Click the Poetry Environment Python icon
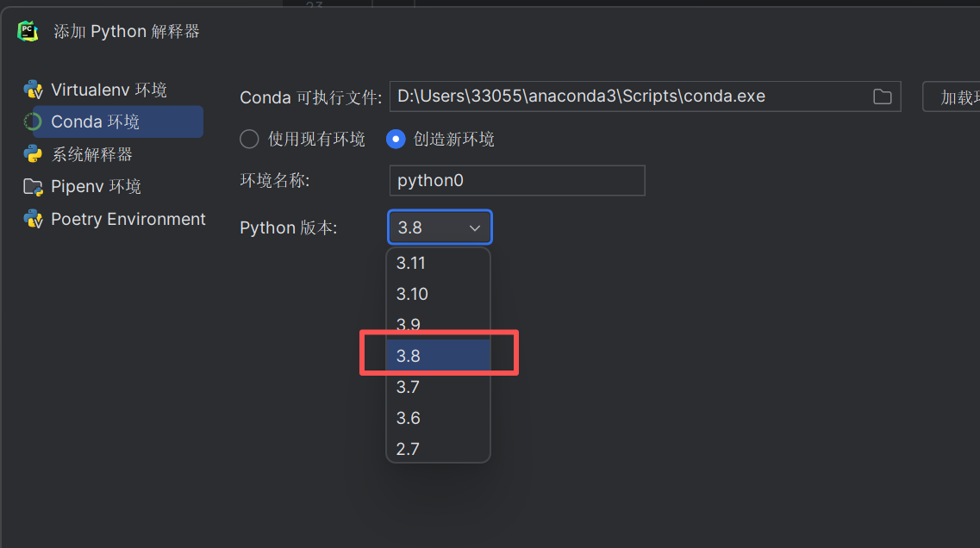 point(33,220)
